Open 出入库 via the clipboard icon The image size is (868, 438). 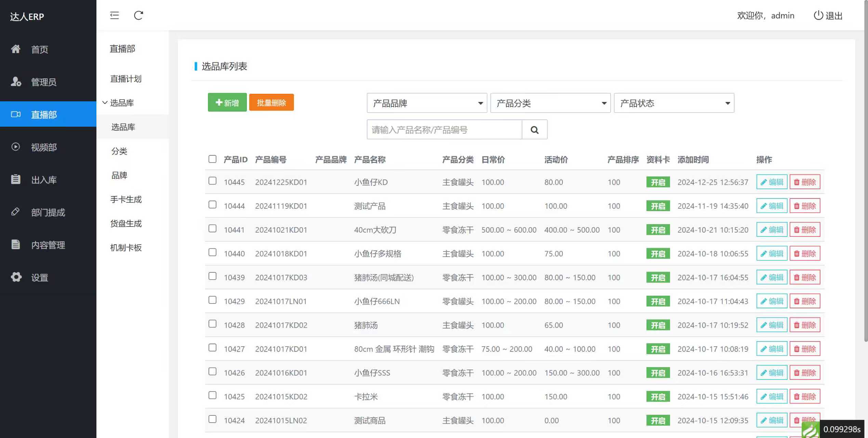[x=16, y=179]
